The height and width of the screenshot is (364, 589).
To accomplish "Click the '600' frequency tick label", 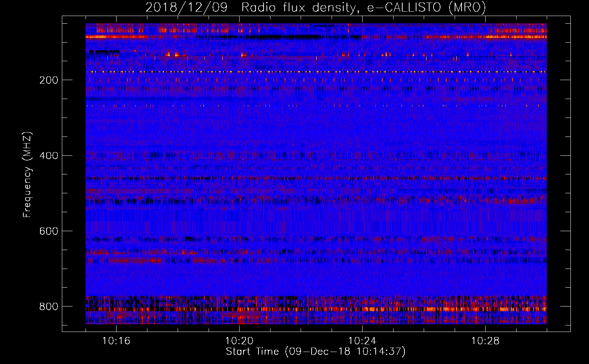I will coord(49,231).
